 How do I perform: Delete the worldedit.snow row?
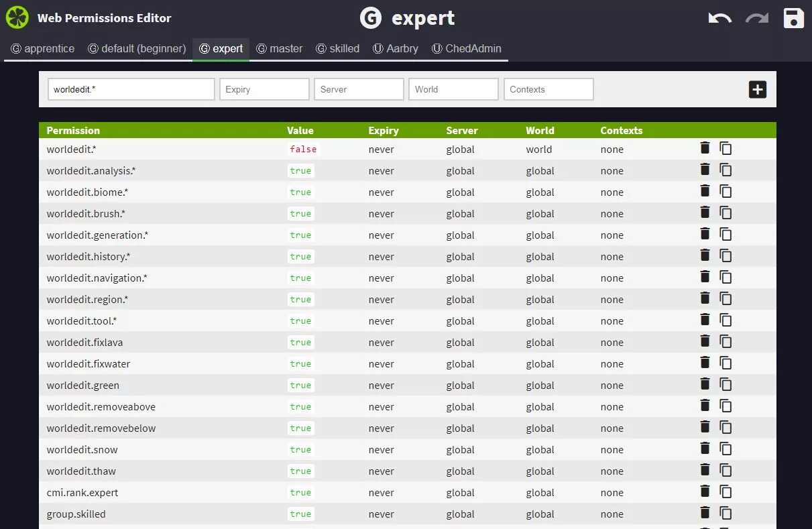click(705, 449)
